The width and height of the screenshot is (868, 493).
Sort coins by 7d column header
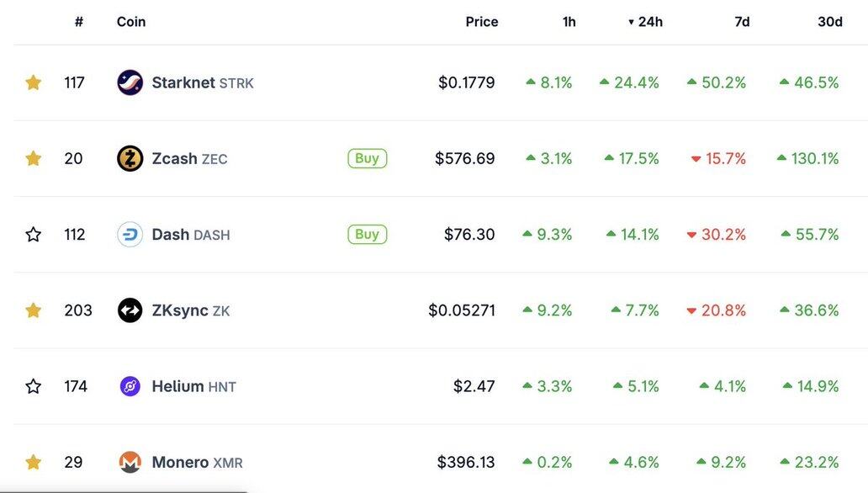point(742,22)
